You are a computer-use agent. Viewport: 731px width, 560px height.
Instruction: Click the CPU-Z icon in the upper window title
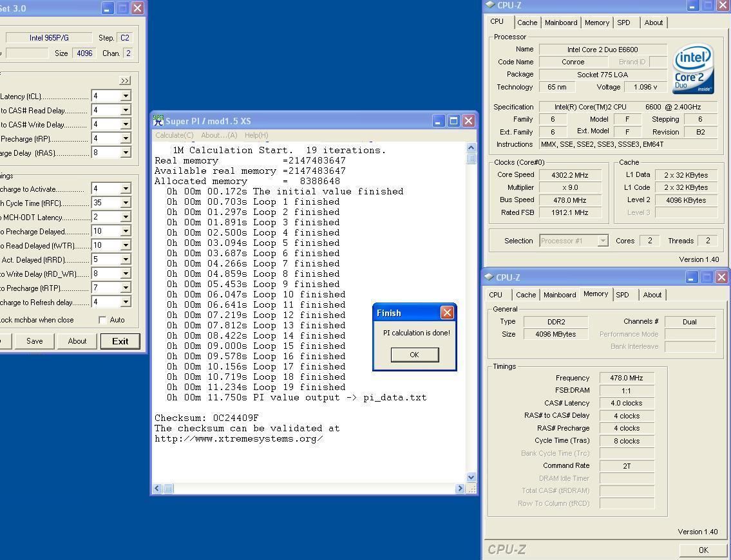tap(490, 5)
